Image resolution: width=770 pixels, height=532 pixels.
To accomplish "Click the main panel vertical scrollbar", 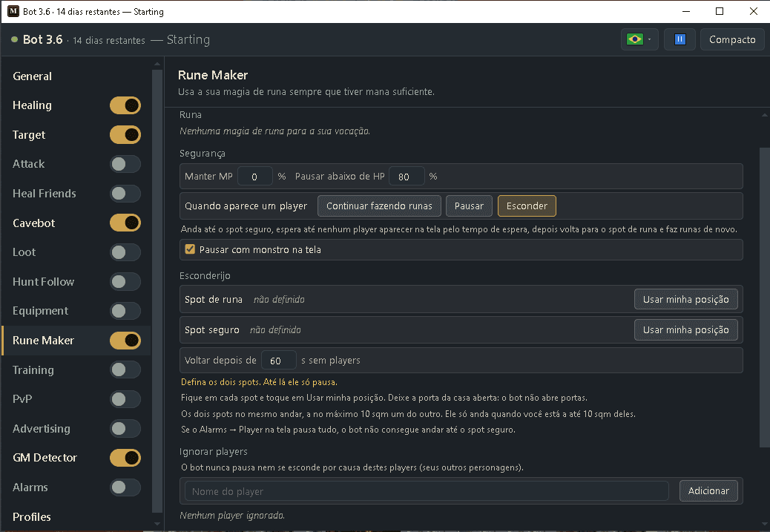I will pos(765,298).
